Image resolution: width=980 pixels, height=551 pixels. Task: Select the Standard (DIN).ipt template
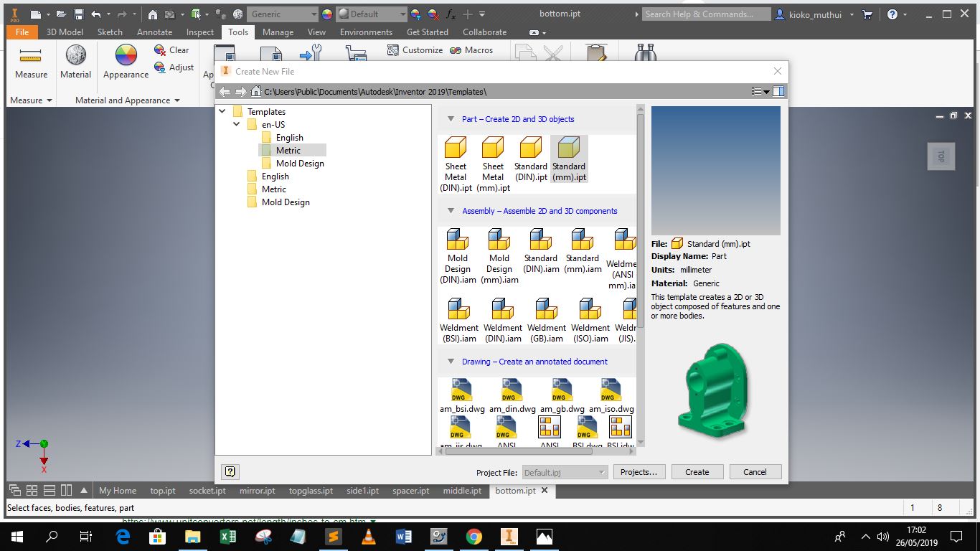(531, 159)
